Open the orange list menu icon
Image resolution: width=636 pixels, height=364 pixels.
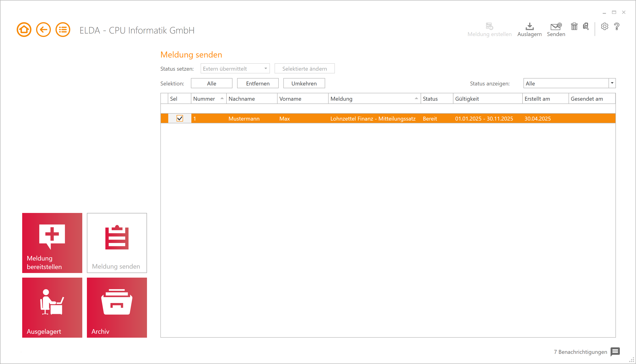[63, 30]
